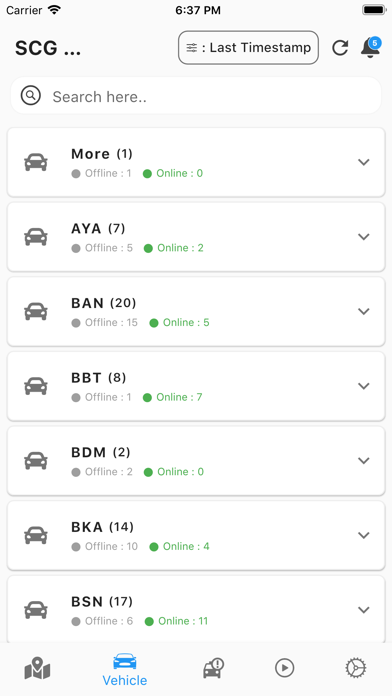Screen dimensions: 392x696
Task: Expand the BBT (8) group chevron
Action: tap(364, 386)
